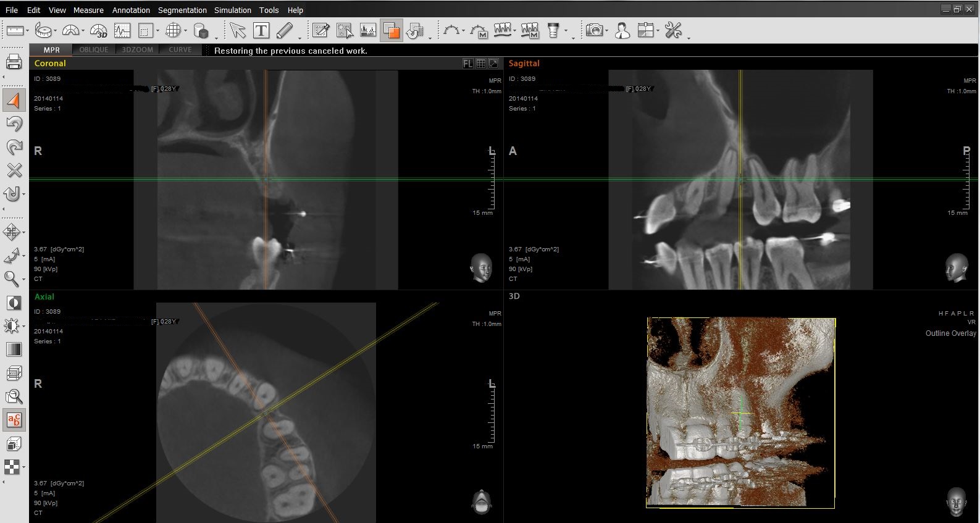Click the Print icon in left sidebar
Screen dimensions: 980x523
(x=14, y=62)
